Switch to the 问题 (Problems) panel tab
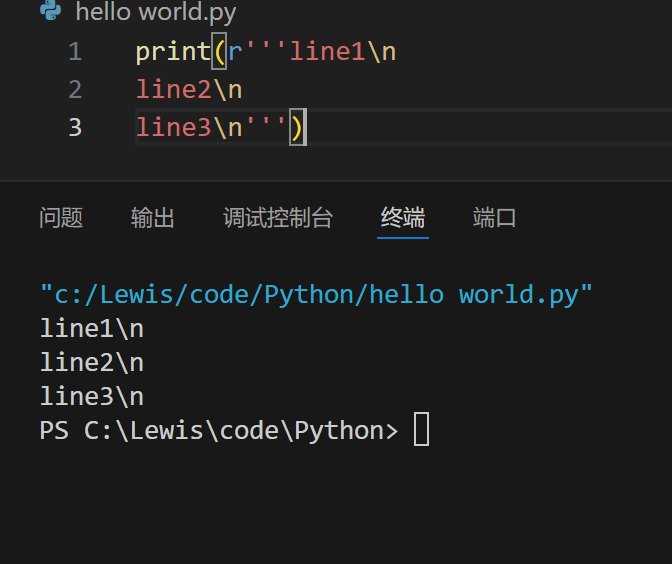The height and width of the screenshot is (564, 672). coord(61,218)
